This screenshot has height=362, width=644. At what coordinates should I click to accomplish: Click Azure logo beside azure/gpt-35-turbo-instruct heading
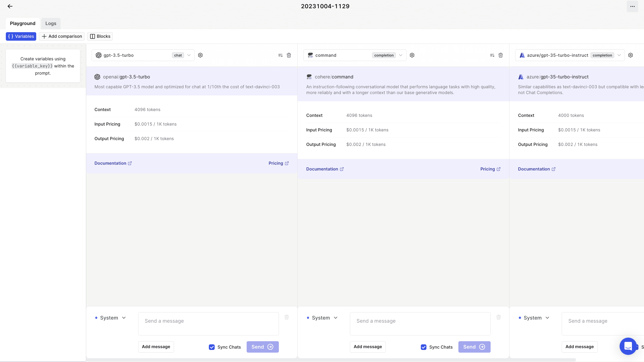click(x=521, y=77)
